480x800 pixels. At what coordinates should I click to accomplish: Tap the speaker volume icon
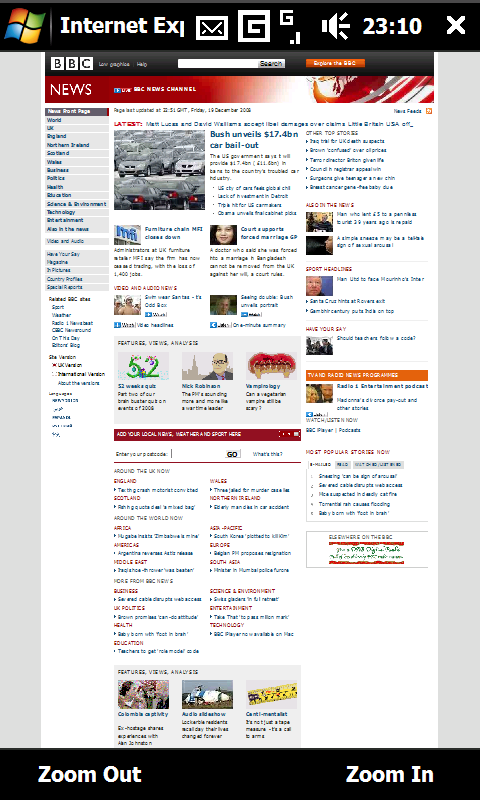[x=335, y=27]
